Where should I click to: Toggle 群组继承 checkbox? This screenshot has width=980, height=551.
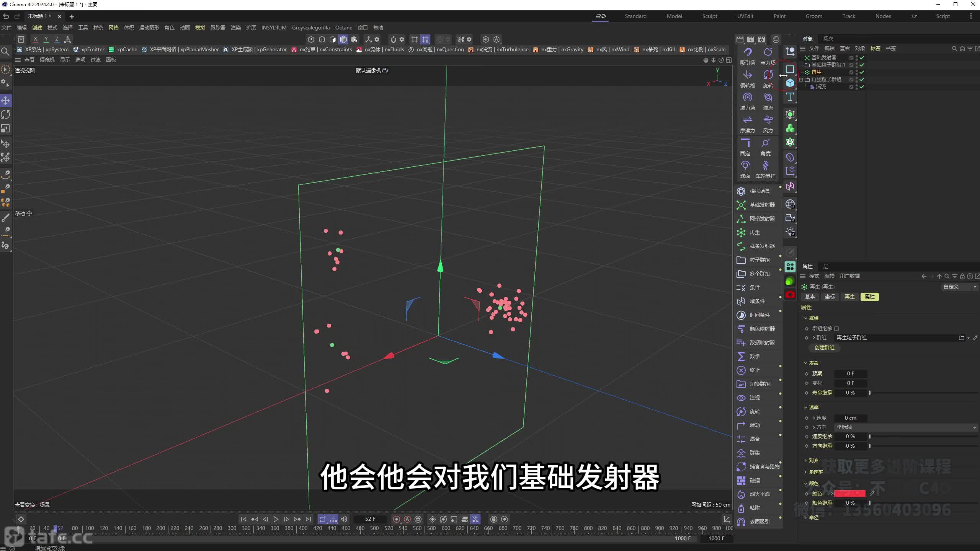(836, 329)
